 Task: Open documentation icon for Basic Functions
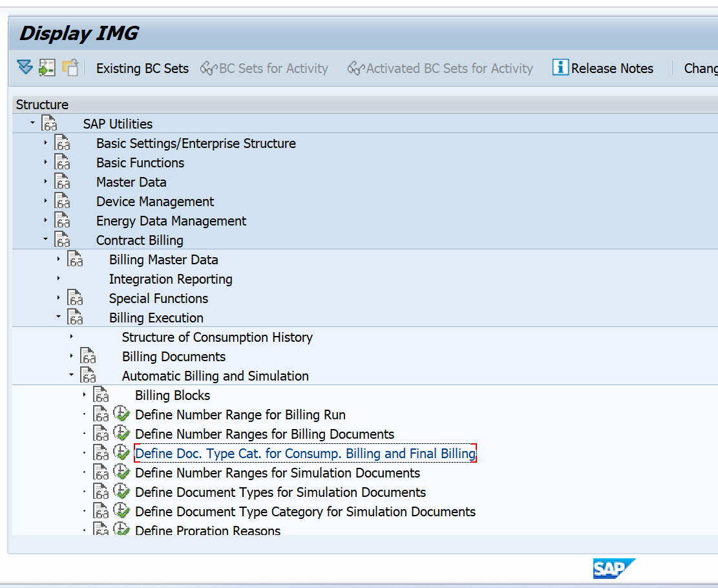[x=62, y=162]
